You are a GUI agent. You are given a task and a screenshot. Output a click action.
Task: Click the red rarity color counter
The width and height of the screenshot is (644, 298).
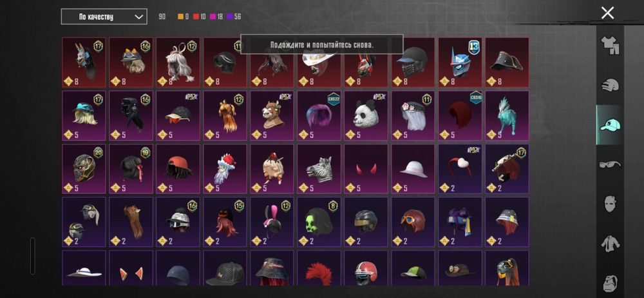pyautogui.click(x=200, y=17)
